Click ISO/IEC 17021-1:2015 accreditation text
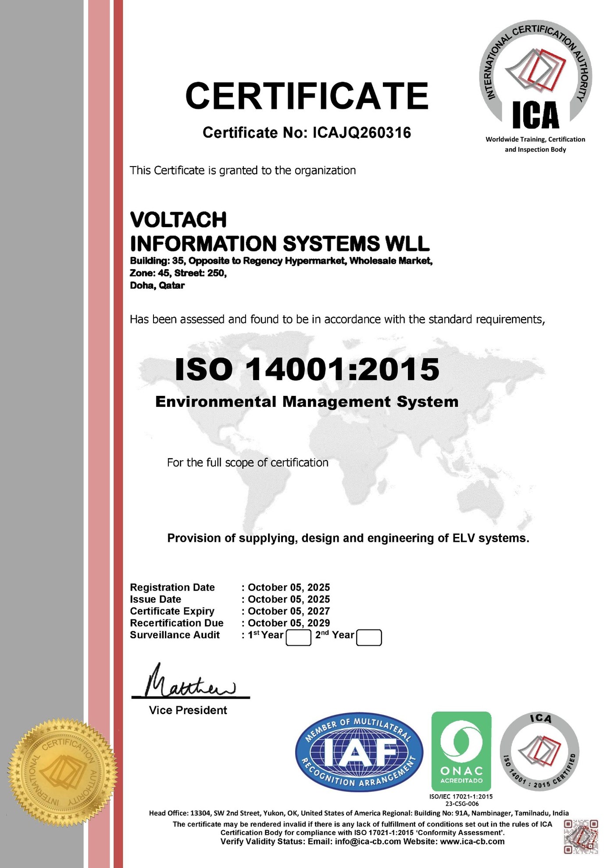Viewport: 614px width, 868px height. click(x=460, y=797)
